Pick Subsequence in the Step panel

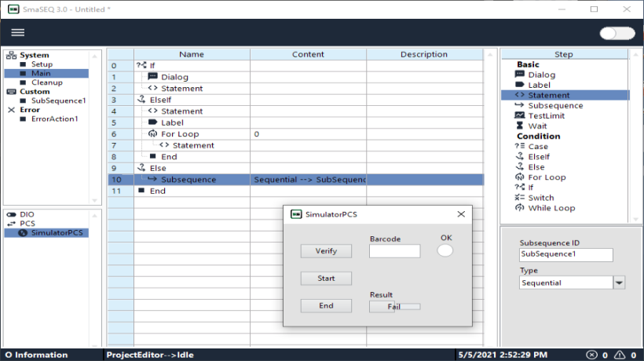[x=555, y=105]
